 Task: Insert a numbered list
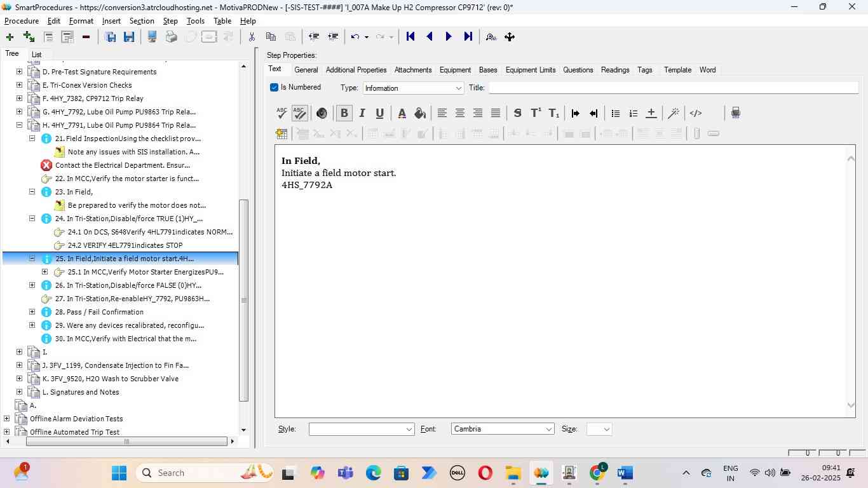pyautogui.click(x=633, y=113)
